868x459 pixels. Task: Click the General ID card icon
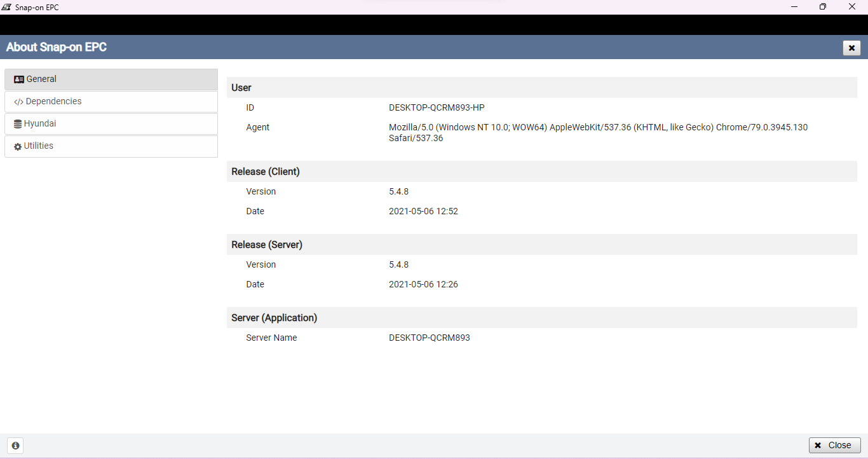pos(19,79)
